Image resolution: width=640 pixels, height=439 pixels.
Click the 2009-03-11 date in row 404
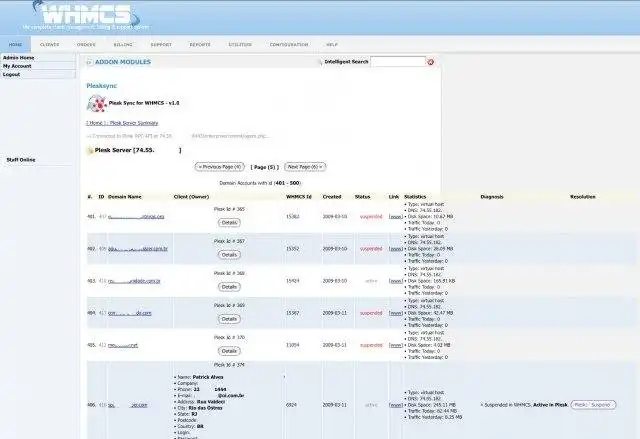coord(335,313)
